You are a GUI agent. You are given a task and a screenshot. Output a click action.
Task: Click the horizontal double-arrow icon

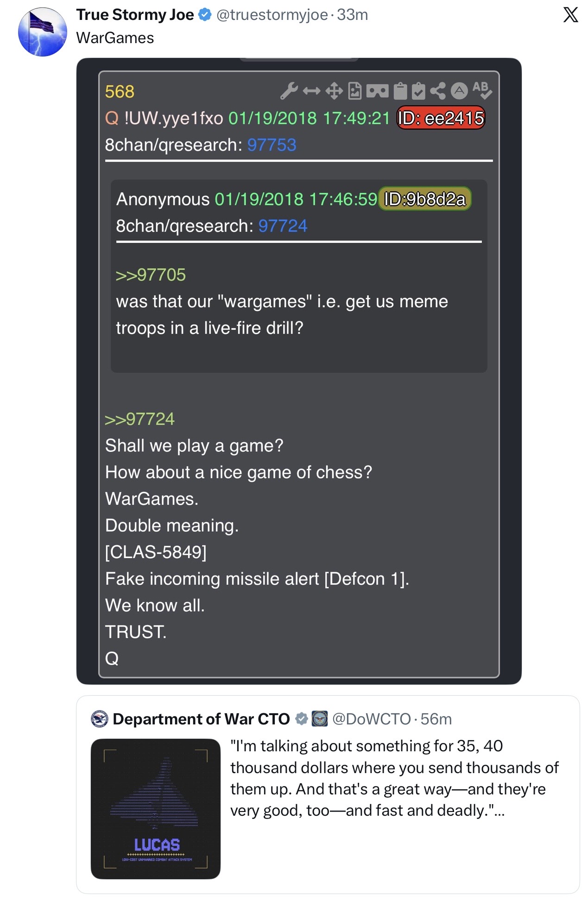coord(311,91)
